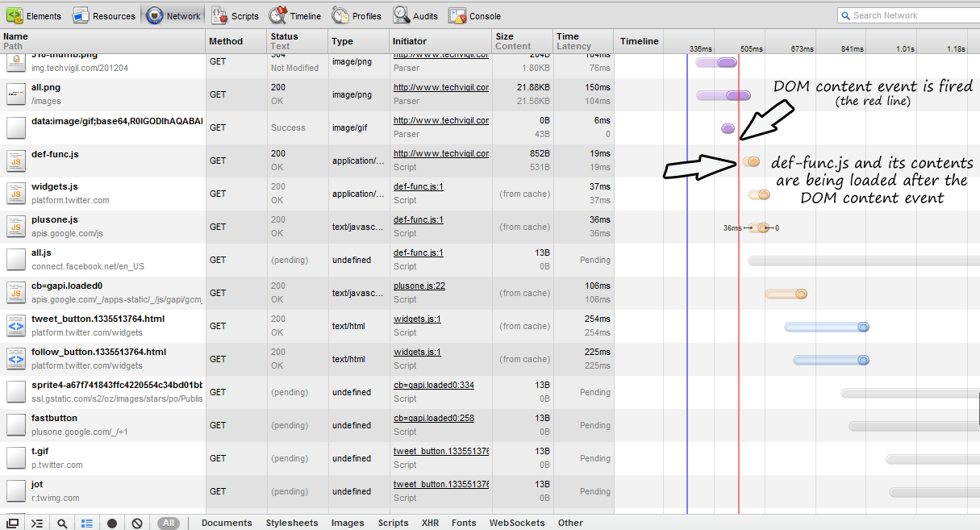Screen dimensions: 980x530
Task: Show the console drawer
Action: coord(36,523)
